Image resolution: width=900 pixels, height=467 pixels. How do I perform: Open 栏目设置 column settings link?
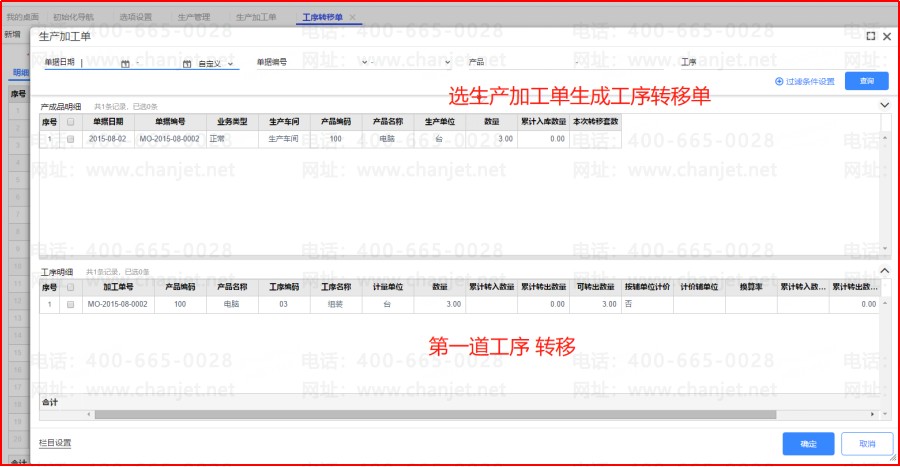55,443
